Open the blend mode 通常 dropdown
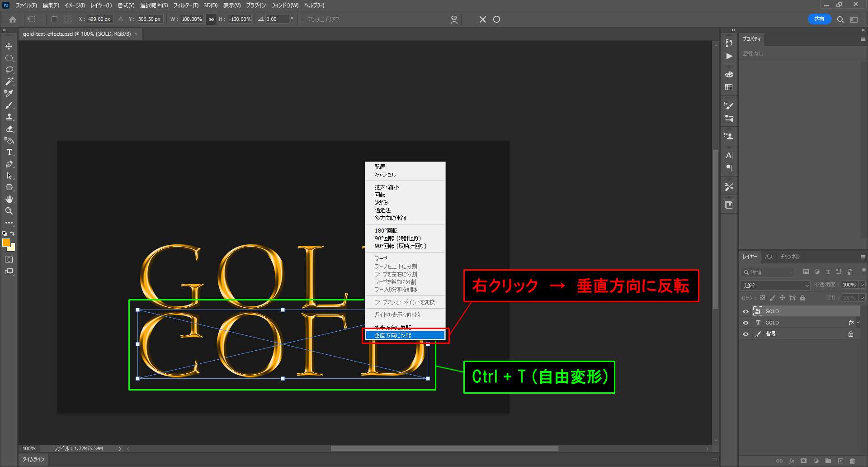The width and height of the screenshot is (868, 467). point(775,285)
